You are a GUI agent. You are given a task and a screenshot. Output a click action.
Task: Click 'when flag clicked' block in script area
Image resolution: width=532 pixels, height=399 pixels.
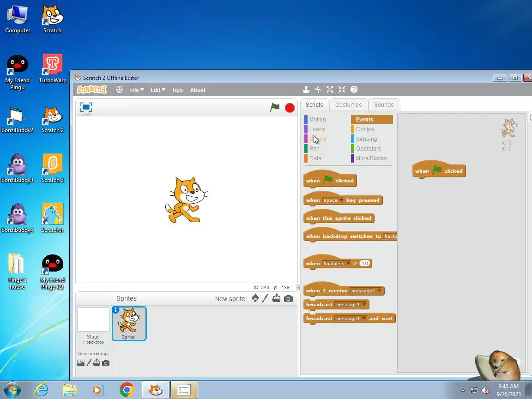[x=439, y=170]
